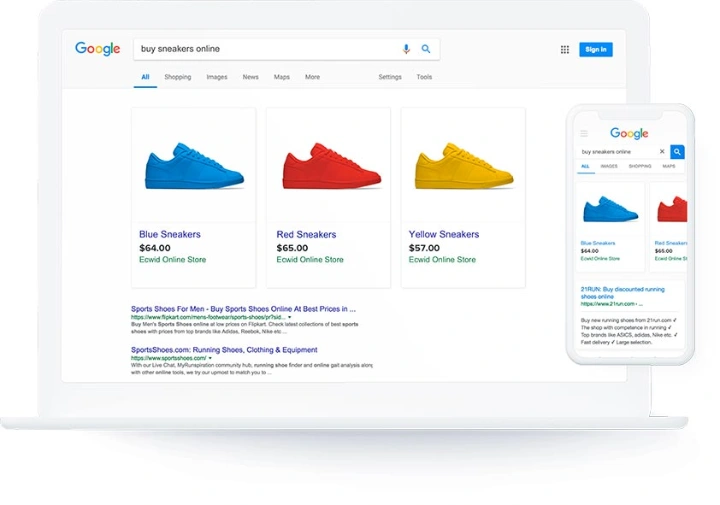Screen dimensions: 720x505
Task: Click the desktop search box text
Action: pos(180,49)
